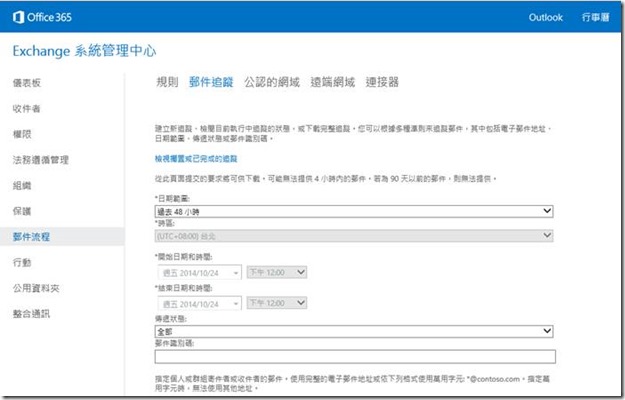Open the 公認的網域 tab
The width and height of the screenshot is (625, 400).
point(272,82)
